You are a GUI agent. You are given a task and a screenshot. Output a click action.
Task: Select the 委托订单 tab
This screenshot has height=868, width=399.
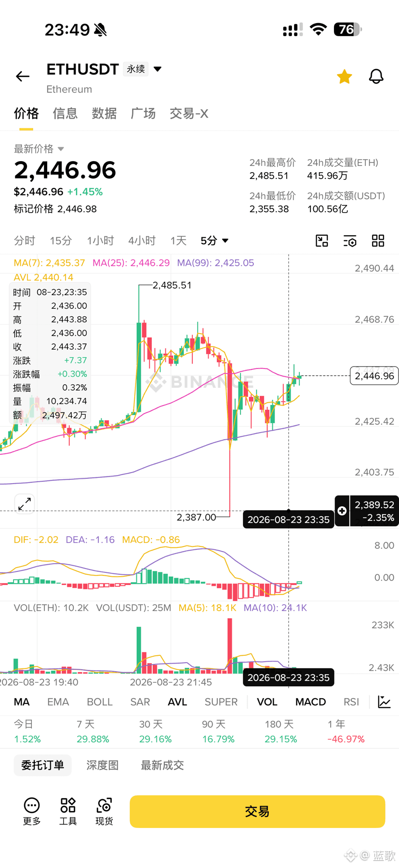click(x=42, y=765)
